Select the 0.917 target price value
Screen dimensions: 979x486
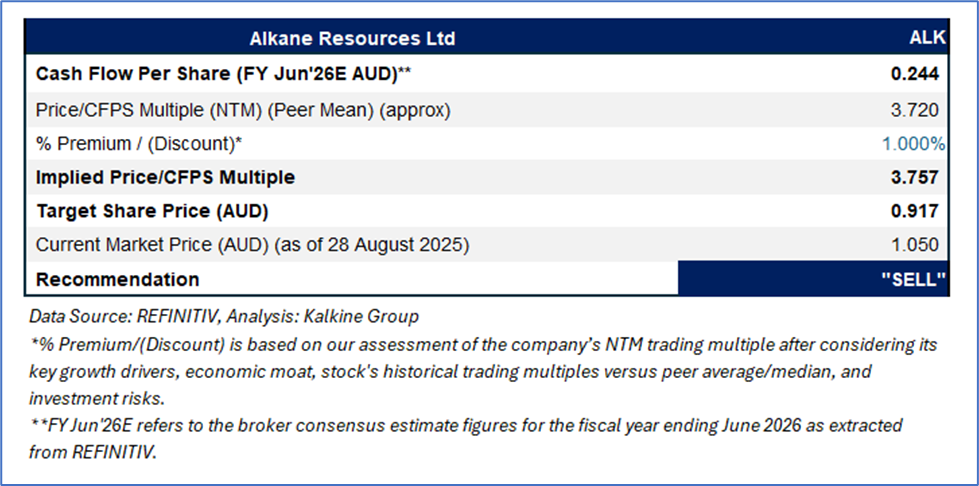pyautogui.click(x=914, y=212)
